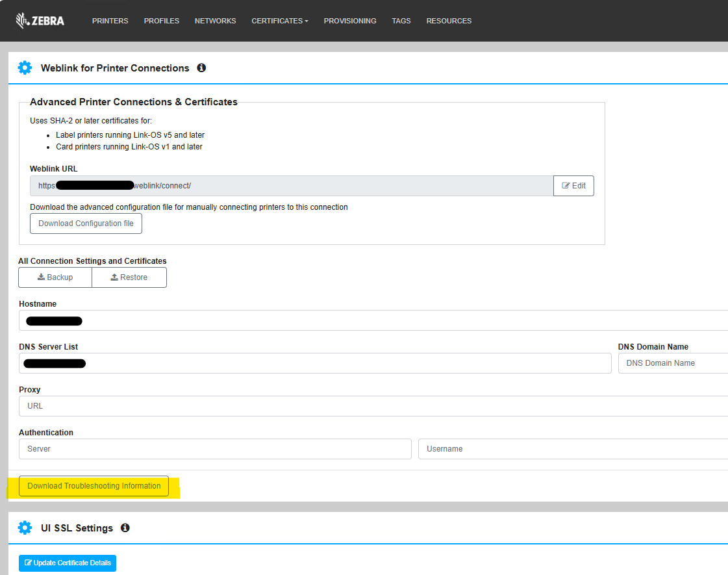Open the PRINTERS menu
This screenshot has width=728, height=575.
point(110,21)
